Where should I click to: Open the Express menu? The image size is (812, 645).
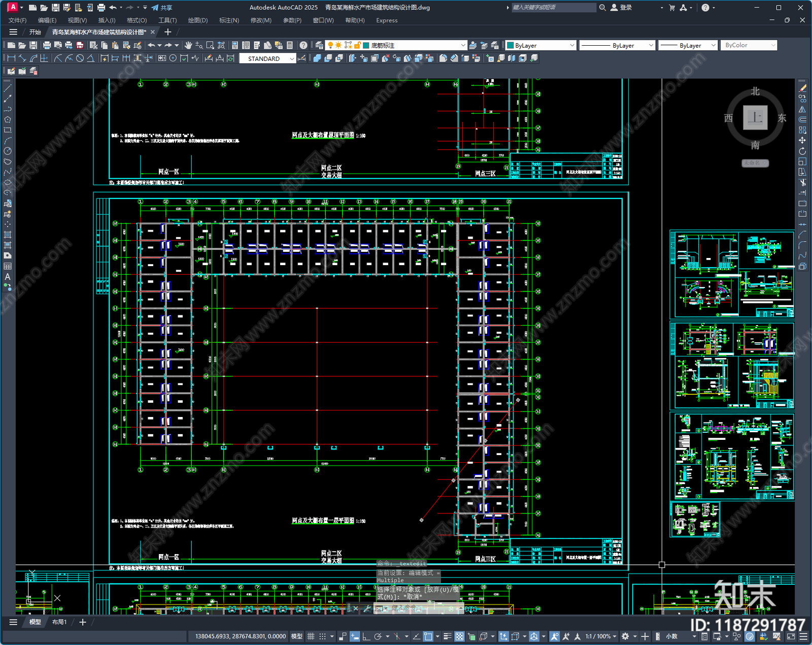pos(387,20)
